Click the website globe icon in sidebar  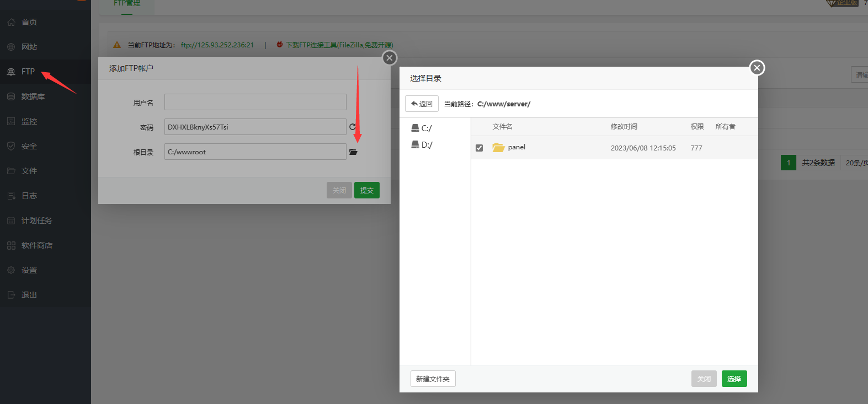[x=11, y=47]
